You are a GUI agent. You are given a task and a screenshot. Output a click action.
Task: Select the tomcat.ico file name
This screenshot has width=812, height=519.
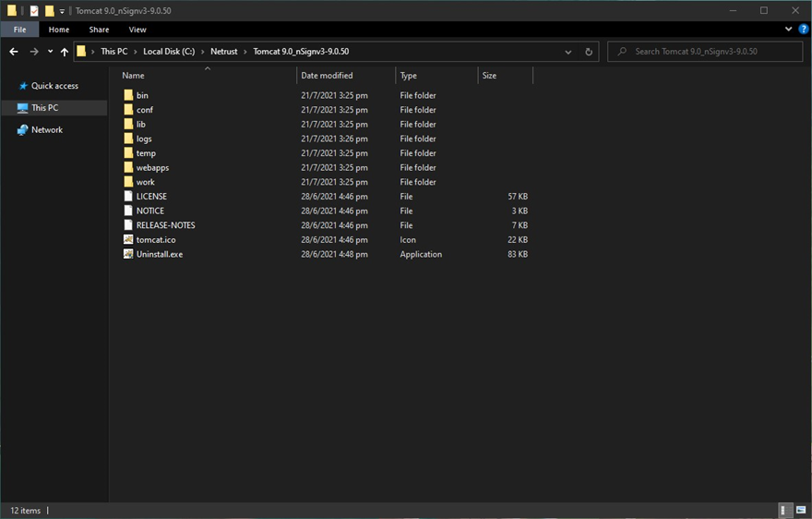click(156, 240)
